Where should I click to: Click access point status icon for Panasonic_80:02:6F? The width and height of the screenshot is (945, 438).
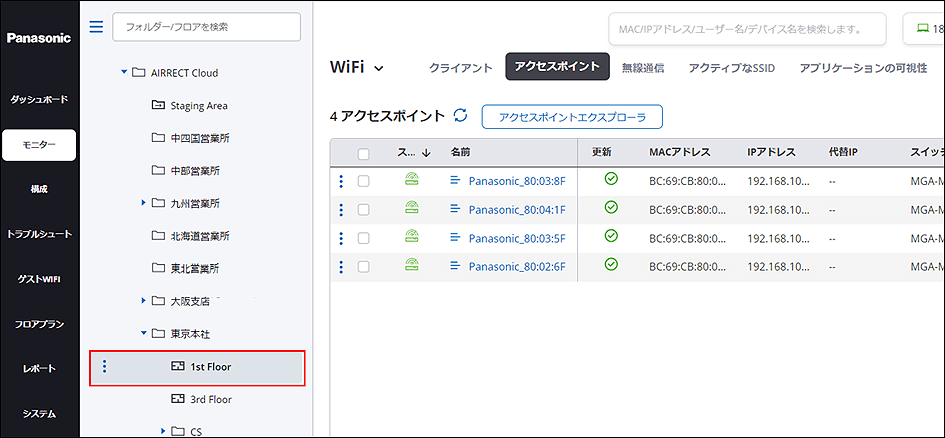tap(412, 264)
